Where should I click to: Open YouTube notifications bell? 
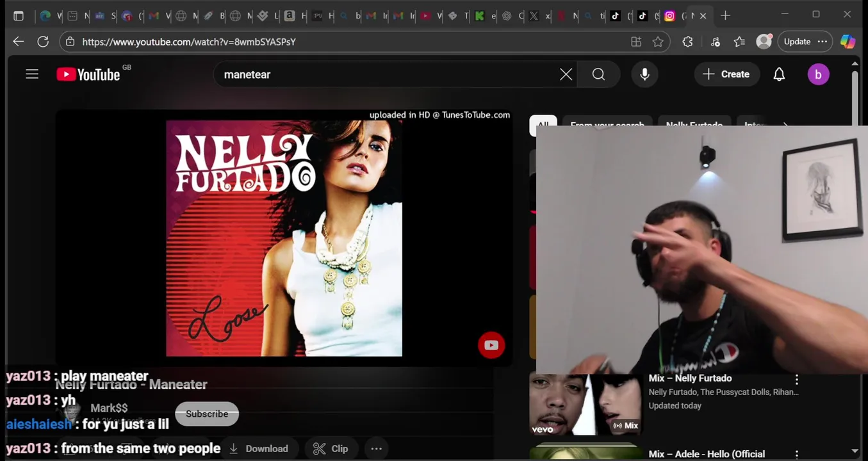click(779, 74)
